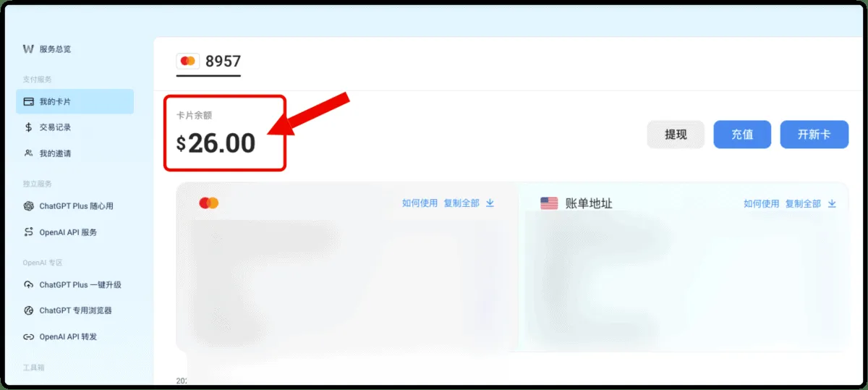The height and width of the screenshot is (390, 868).
Task: Click the download arrow in the 账单地址 panel
Action: pyautogui.click(x=832, y=204)
